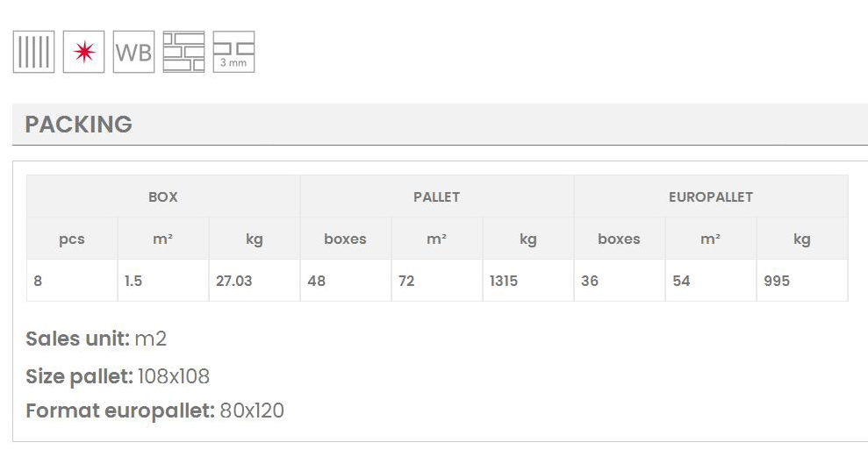Click the Sales unit text line
Image resolution: width=868 pixels, height=464 pixels.
(96, 339)
